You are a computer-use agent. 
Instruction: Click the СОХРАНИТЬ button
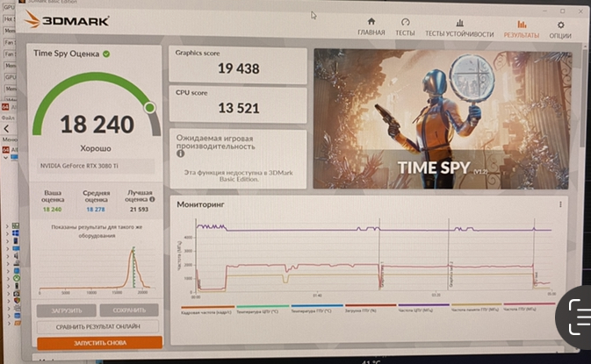(129, 310)
